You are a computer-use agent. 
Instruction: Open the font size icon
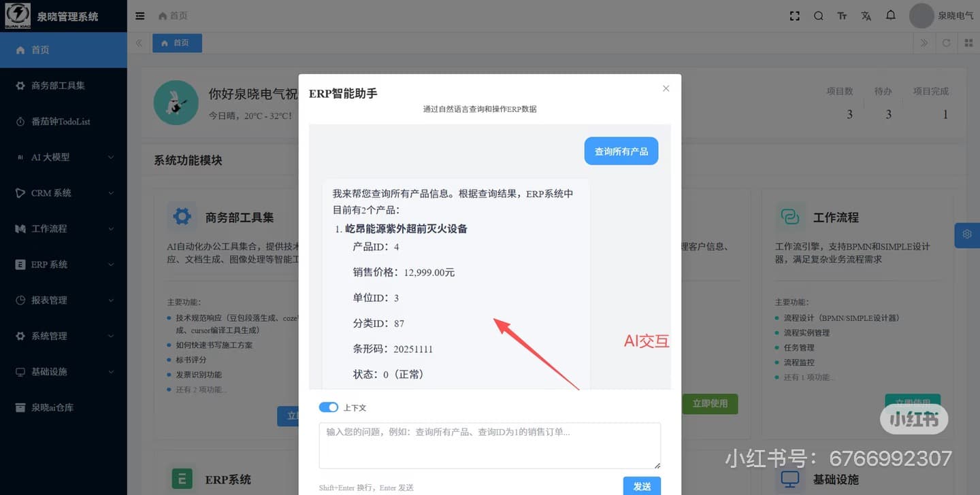click(x=843, y=16)
